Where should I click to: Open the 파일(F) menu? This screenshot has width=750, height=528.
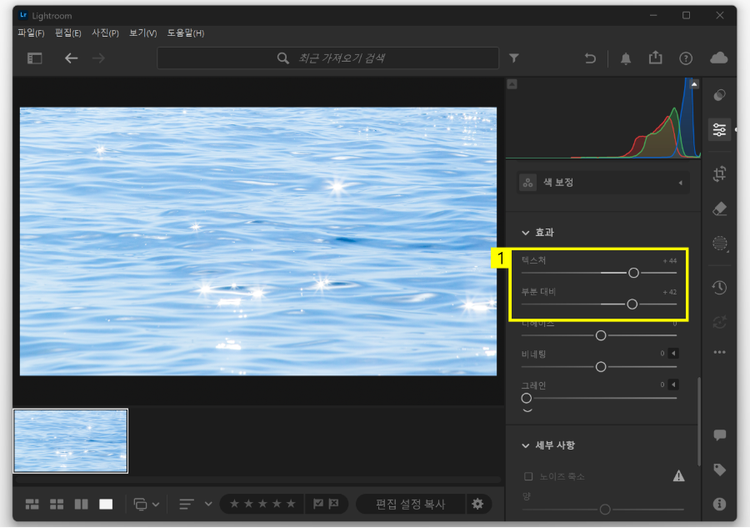click(x=31, y=33)
